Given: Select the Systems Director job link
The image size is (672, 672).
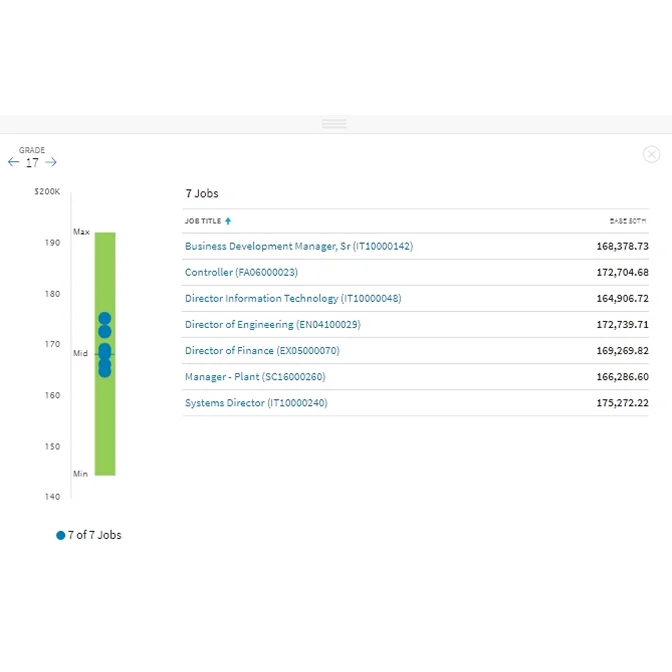Looking at the screenshot, I should pyautogui.click(x=255, y=403).
